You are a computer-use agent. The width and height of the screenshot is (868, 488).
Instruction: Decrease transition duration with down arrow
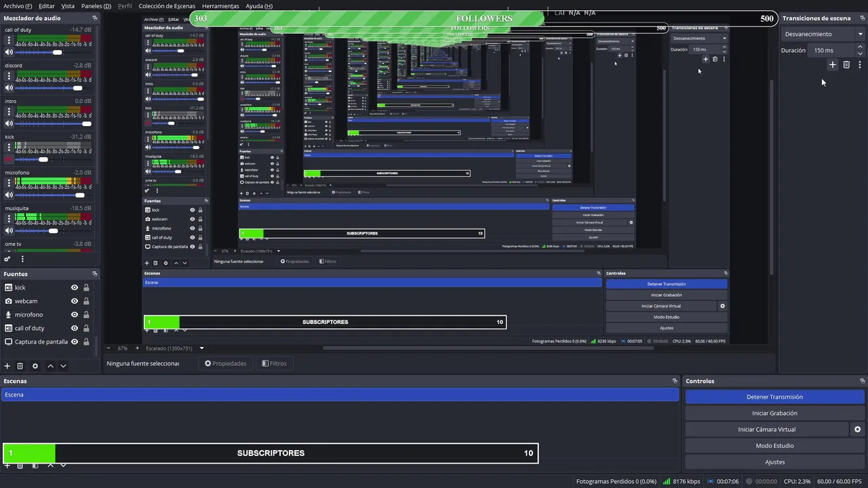[861, 53]
